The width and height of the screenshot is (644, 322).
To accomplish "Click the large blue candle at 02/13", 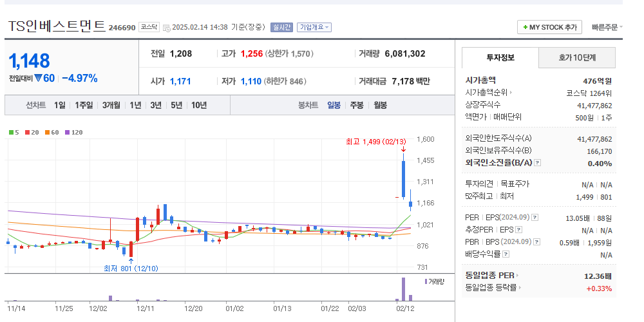I will pos(403,180).
